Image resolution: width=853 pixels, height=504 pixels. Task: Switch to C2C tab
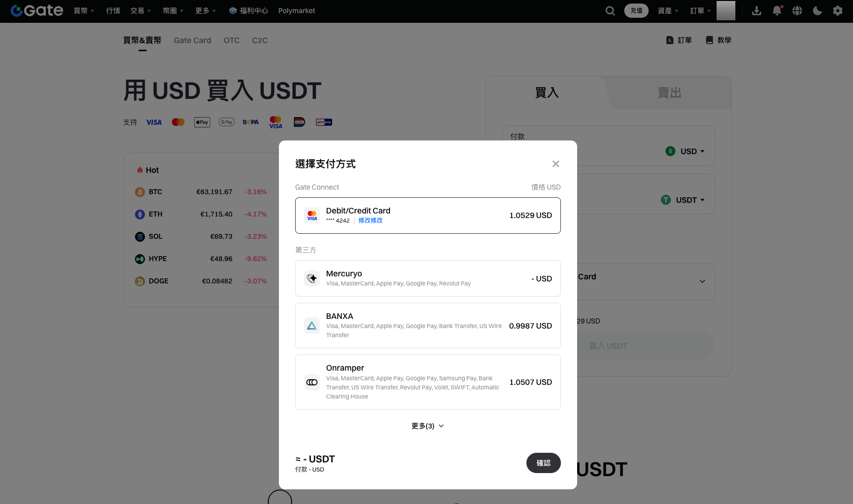click(x=260, y=40)
